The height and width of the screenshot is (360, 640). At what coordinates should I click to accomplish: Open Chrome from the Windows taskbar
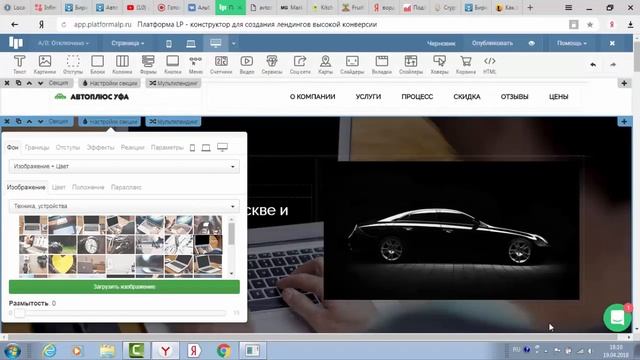tap(223, 351)
